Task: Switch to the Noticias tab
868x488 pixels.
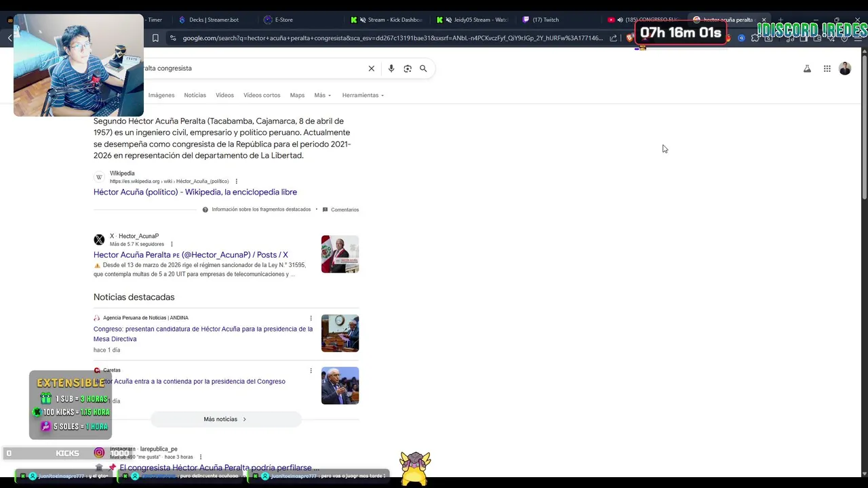Action: tap(195, 96)
